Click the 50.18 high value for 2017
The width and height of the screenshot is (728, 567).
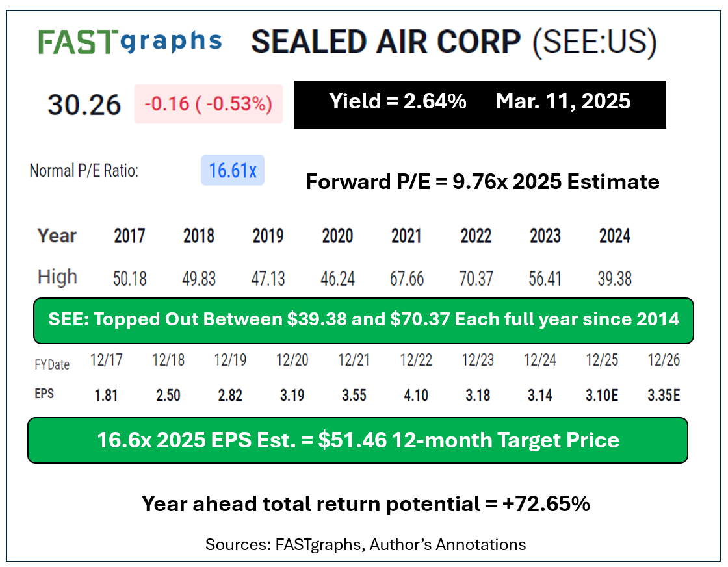click(130, 279)
